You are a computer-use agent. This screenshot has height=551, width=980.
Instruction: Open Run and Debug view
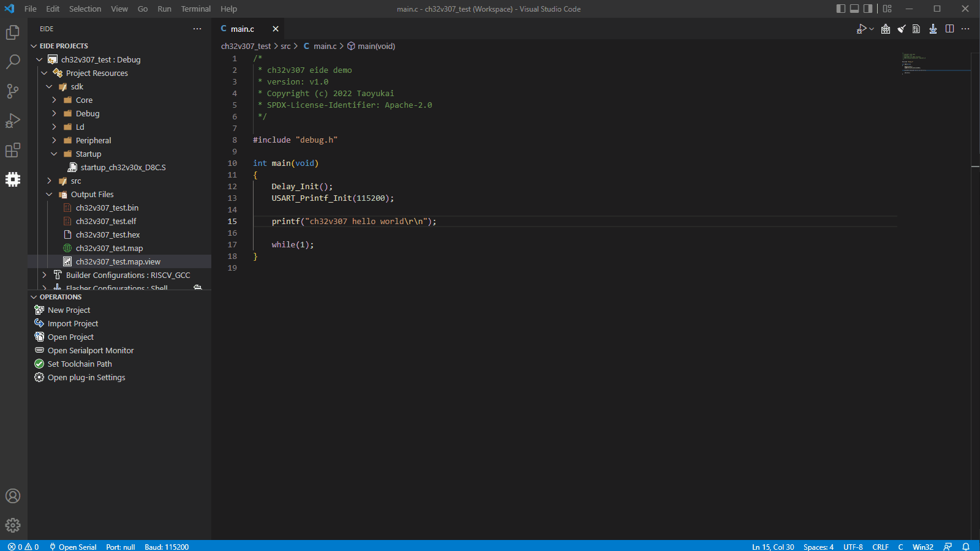coord(13,121)
